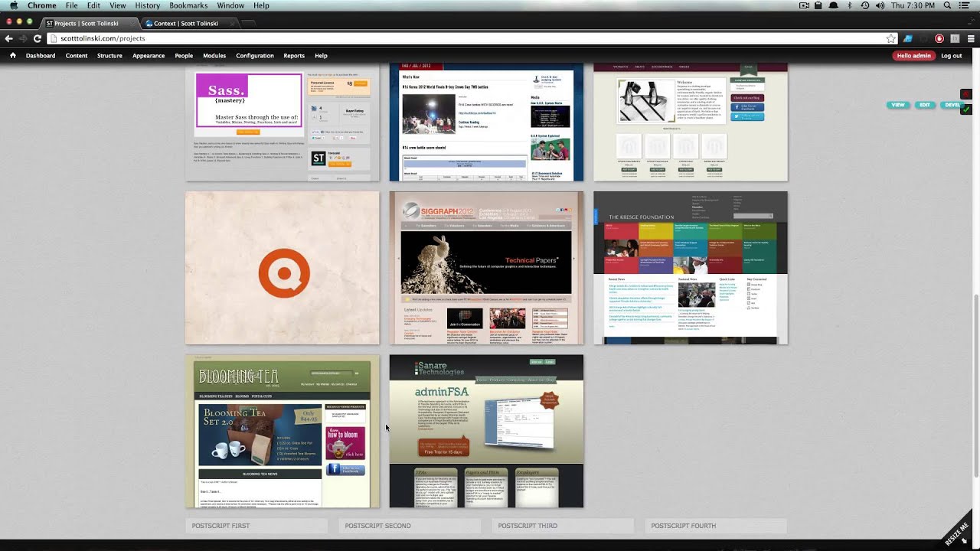Open Dashboard in admin toolbar
The width and height of the screenshot is (980, 551).
pyautogui.click(x=41, y=56)
